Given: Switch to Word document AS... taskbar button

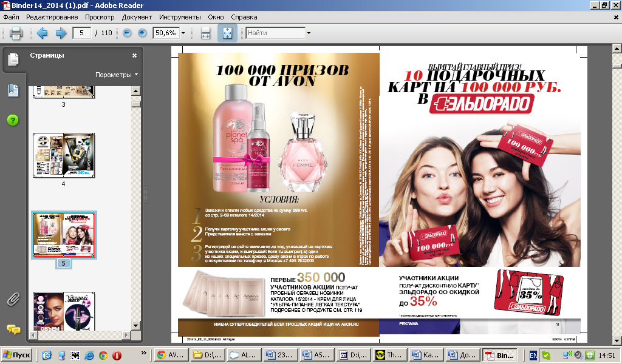Looking at the screenshot, I should point(316,355).
